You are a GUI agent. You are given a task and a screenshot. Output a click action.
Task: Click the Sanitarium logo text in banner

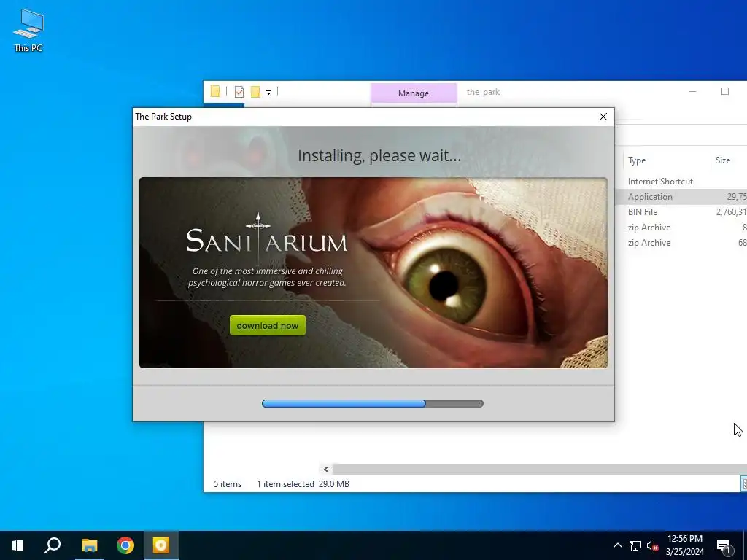click(266, 239)
